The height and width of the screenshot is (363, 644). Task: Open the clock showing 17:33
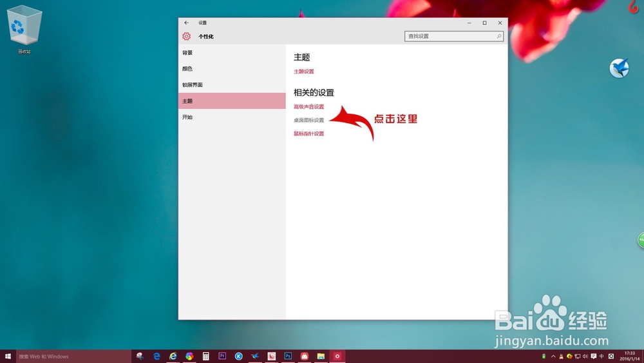[630, 356]
